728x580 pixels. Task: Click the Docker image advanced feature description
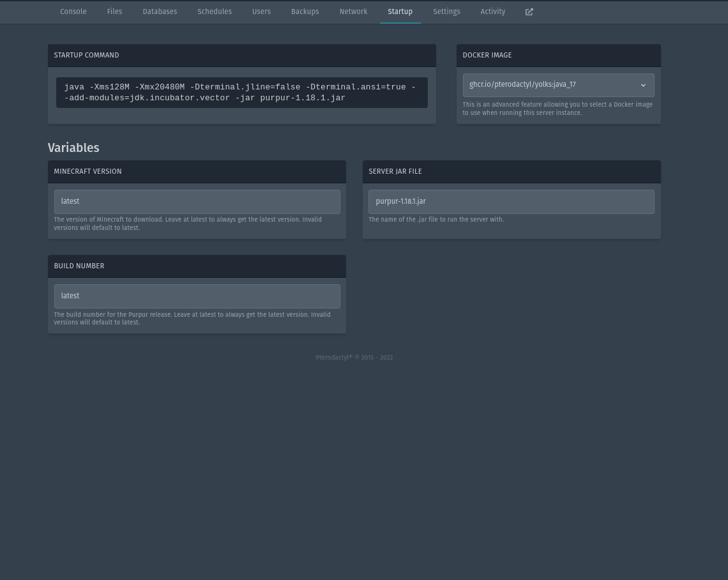pyautogui.click(x=557, y=109)
